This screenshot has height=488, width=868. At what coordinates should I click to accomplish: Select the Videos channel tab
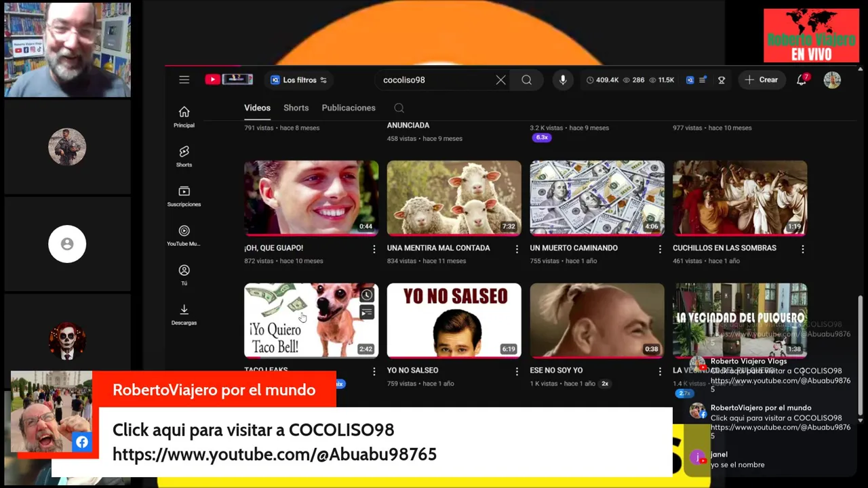coord(257,108)
